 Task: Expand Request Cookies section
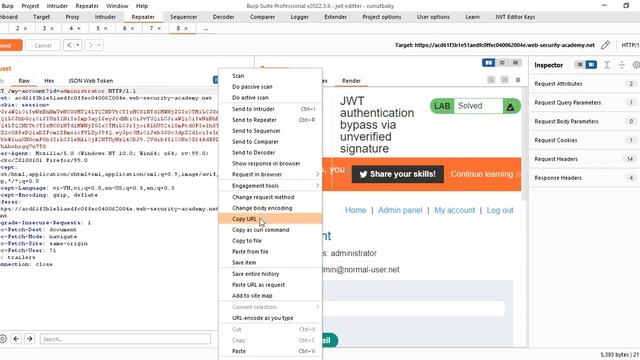584,140
